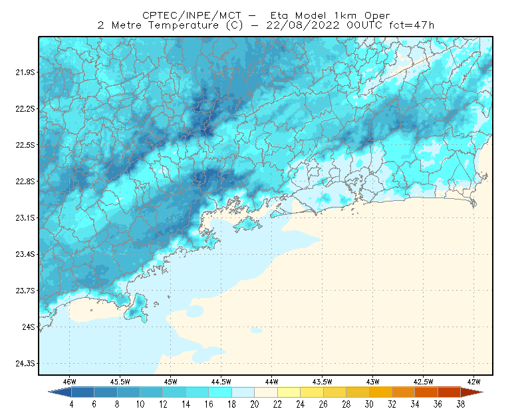Click the 24S latitude label
Viewport: 532px width, 411px height.
point(29,327)
